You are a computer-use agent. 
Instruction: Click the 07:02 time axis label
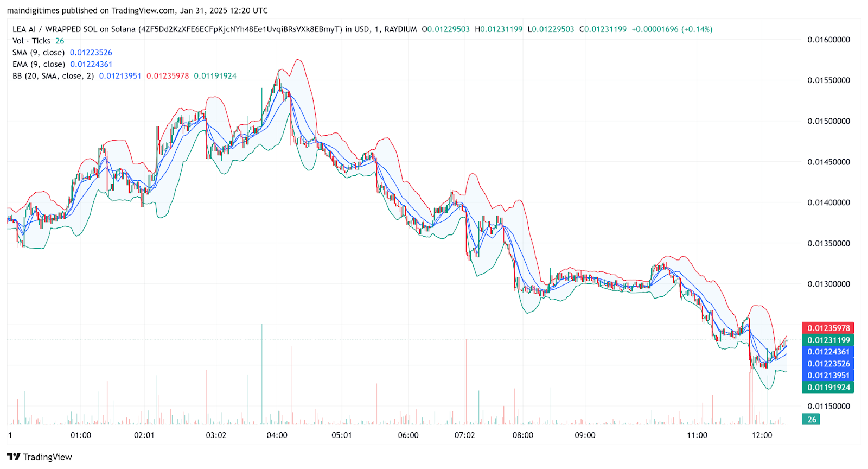point(465,435)
